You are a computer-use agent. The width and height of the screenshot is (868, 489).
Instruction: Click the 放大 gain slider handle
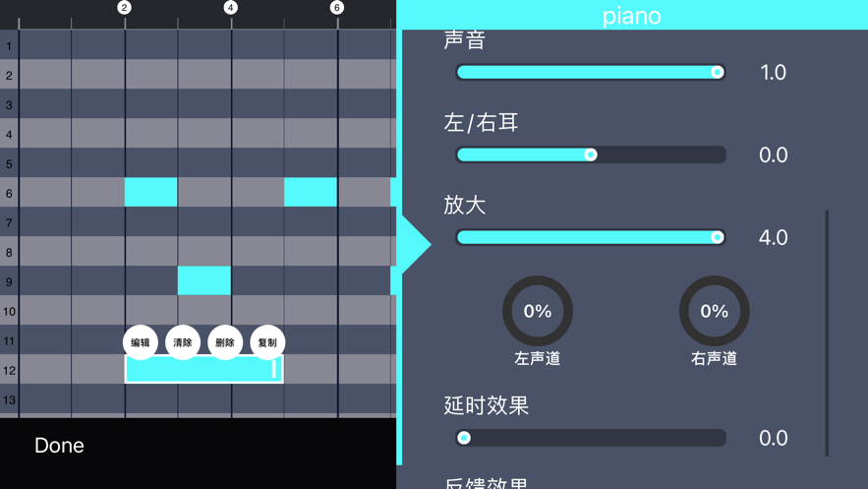pos(717,237)
